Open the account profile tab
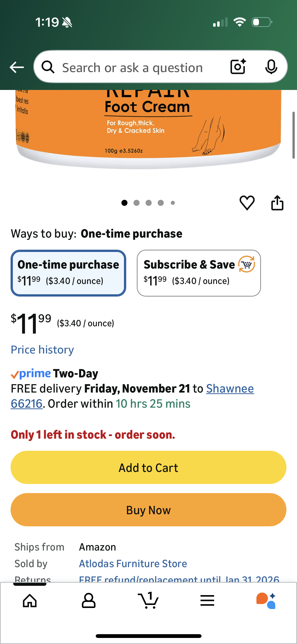 click(89, 601)
